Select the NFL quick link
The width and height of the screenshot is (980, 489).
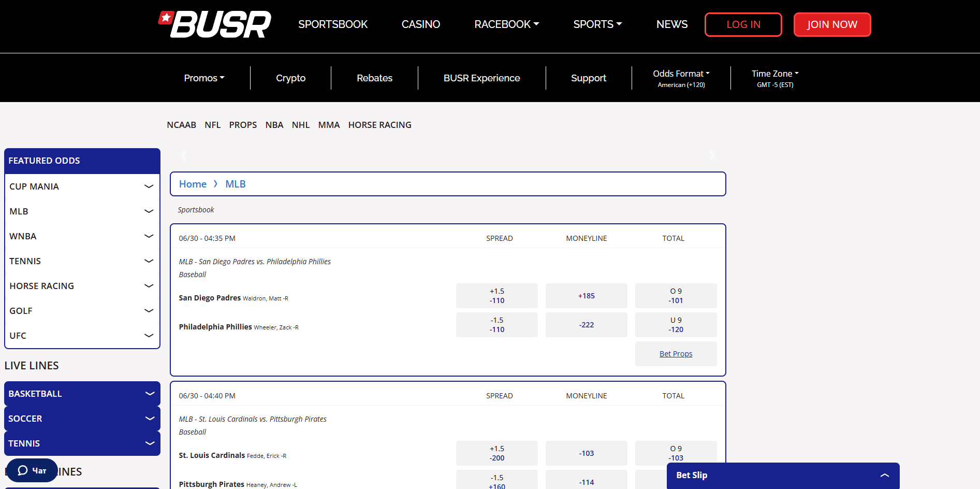coord(212,125)
